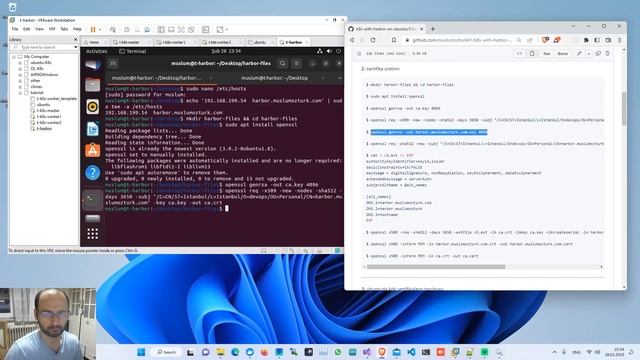
Task: Click the orange Pause VM button
Action: coord(93,29)
